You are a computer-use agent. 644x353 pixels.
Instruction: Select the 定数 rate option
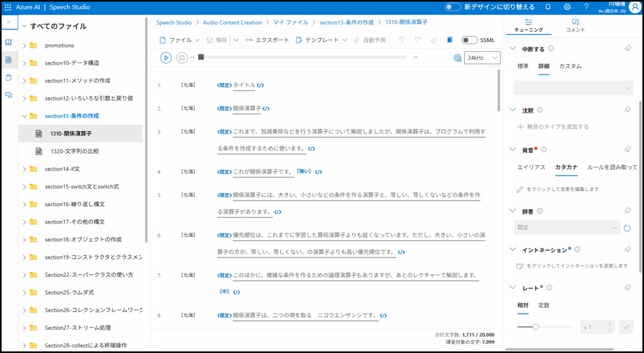tap(544, 305)
